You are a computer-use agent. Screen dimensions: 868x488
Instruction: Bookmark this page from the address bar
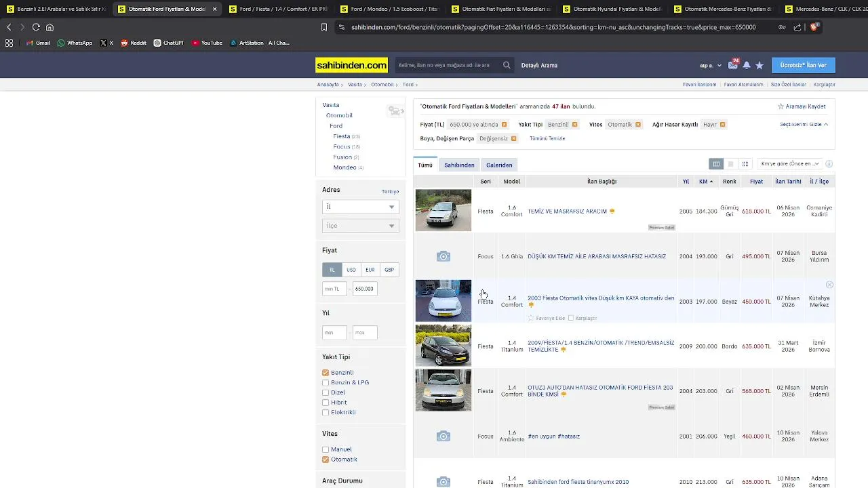coord(324,27)
